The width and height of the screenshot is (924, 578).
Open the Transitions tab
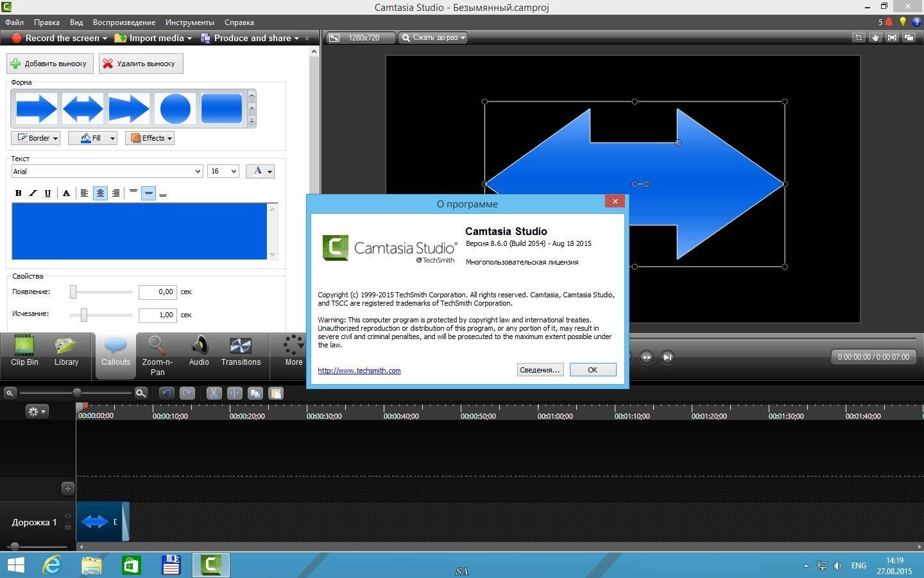click(x=241, y=351)
